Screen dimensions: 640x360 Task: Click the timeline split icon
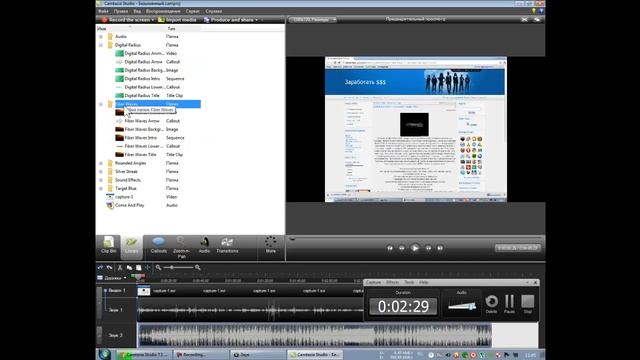148,267
